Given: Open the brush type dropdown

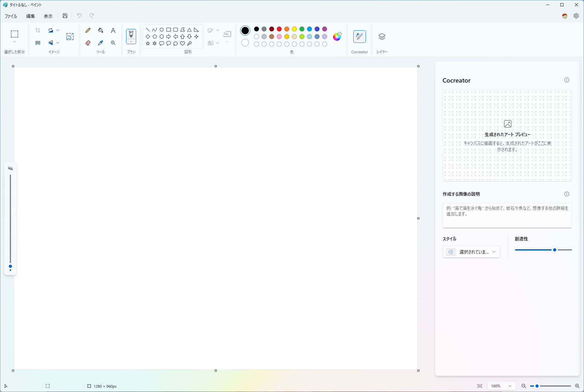Looking at the screenshot, I should coord(131,41).
